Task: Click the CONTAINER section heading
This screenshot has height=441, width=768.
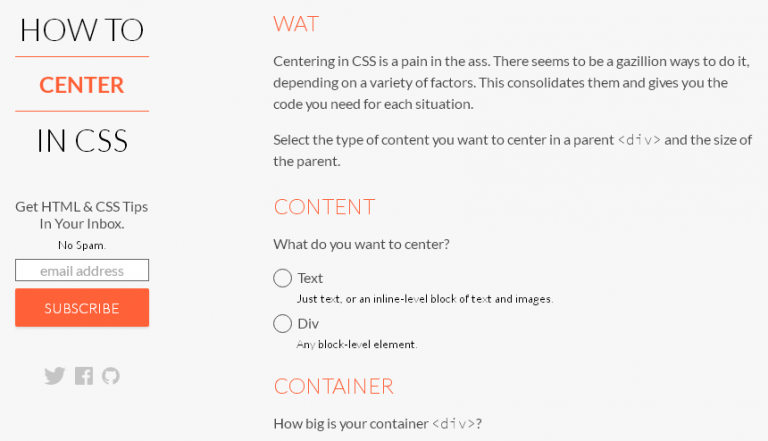Action: (x=334, y=386)
